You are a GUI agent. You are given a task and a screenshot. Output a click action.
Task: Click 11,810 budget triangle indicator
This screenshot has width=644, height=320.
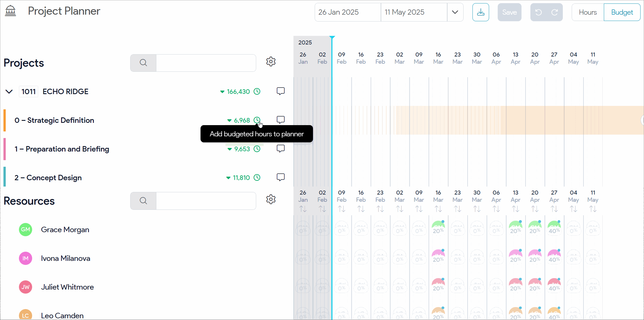pyautogui.click(x=228, y=178)
